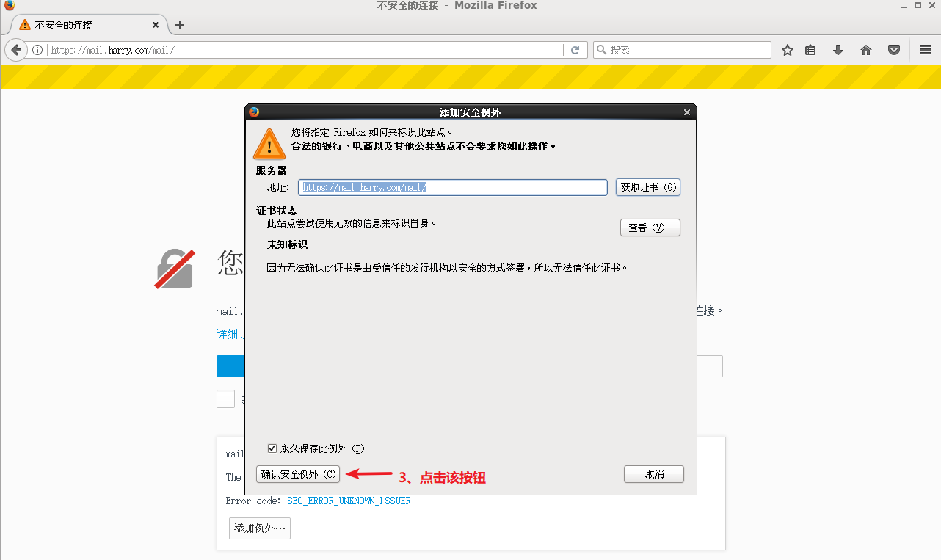
Task: Click the 取消 button
Action: 654,474
